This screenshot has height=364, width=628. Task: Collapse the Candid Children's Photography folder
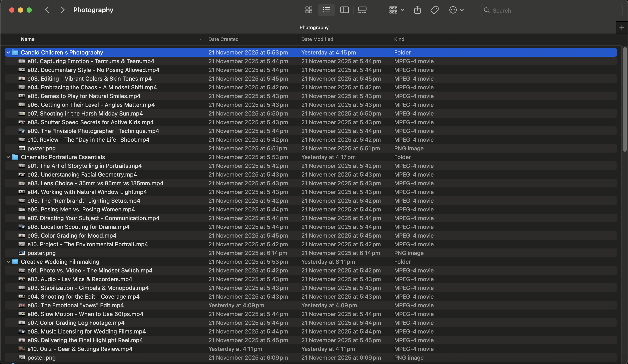click(8, 53)
